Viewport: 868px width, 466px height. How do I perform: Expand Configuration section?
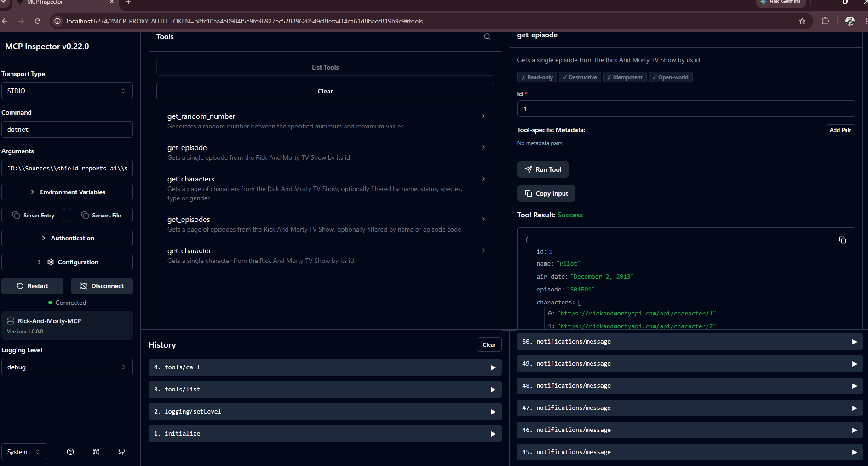click(67, 262)
